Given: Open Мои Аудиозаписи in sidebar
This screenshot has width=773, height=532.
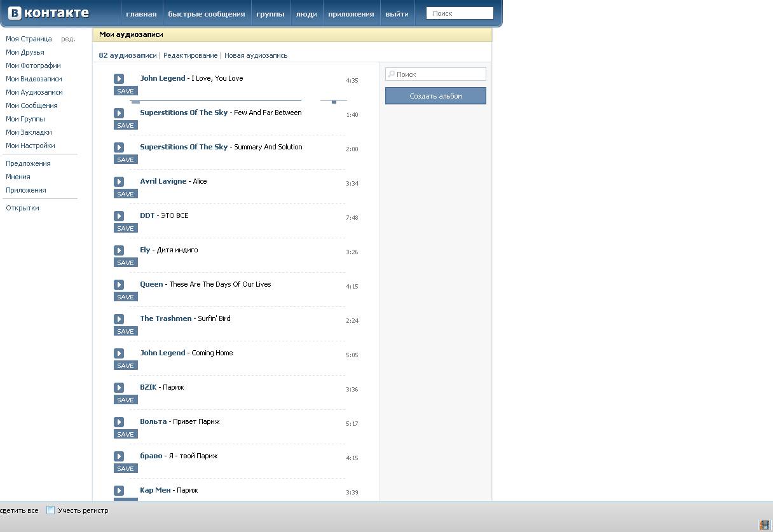Looking at the screenshot, I should pos(34,92).
